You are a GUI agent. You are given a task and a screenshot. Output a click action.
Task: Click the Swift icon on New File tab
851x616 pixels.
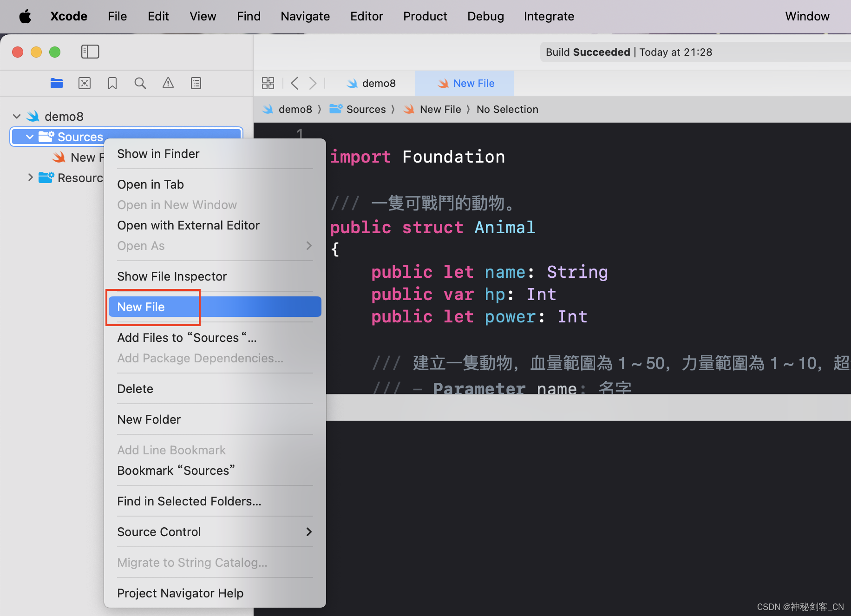click(x=443, y=83)
